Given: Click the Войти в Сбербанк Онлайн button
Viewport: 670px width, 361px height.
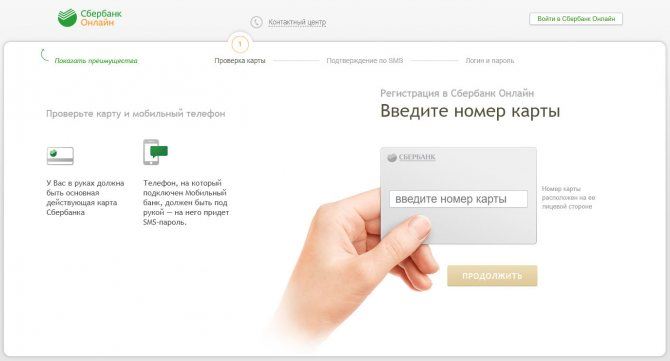Looking at the screenshot, I should [x=576, y=19].
